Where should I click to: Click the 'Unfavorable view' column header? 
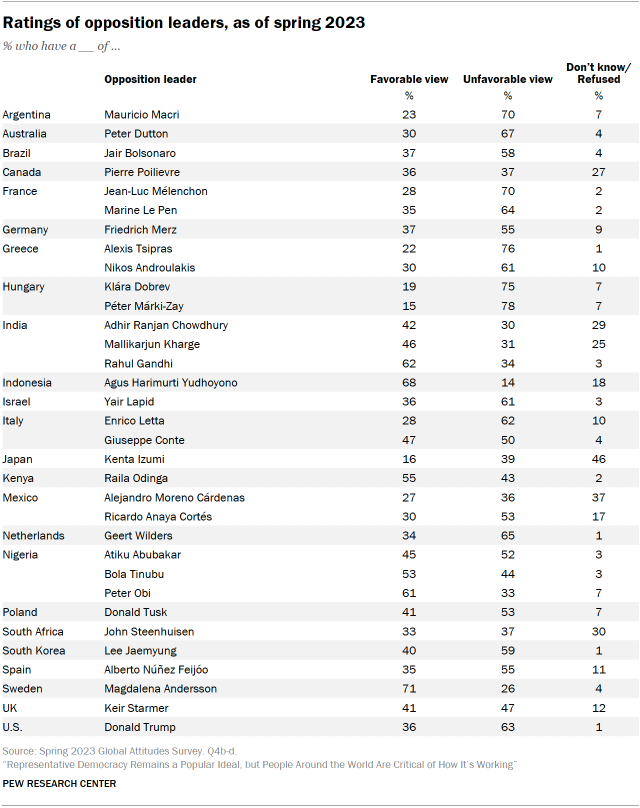[507, 79]
